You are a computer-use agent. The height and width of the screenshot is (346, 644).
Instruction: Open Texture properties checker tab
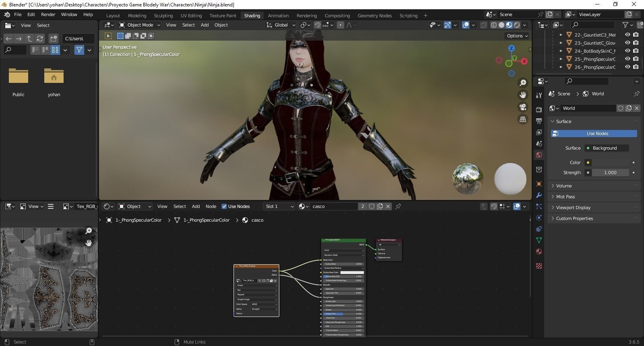(x=539, y=266)
